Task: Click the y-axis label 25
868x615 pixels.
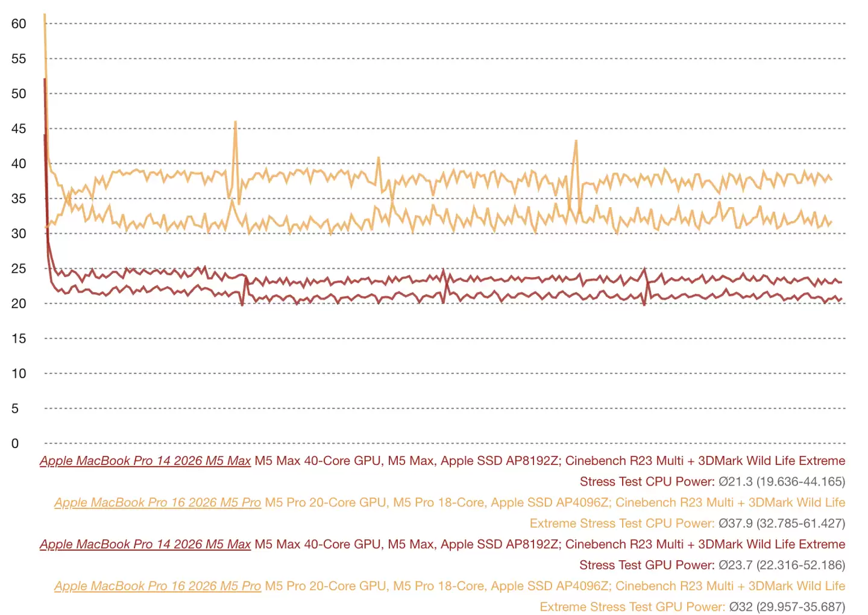Action: 19,269
